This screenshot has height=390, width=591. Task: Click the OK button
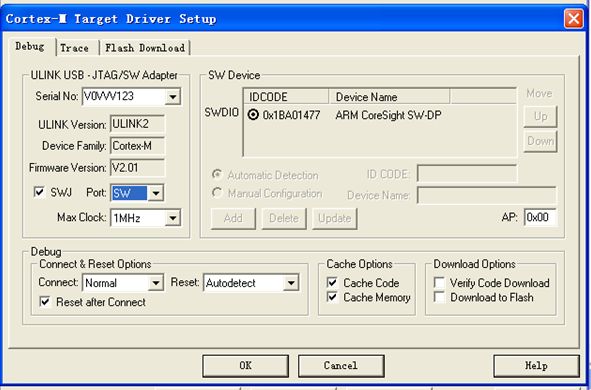(x=245, y=366)
